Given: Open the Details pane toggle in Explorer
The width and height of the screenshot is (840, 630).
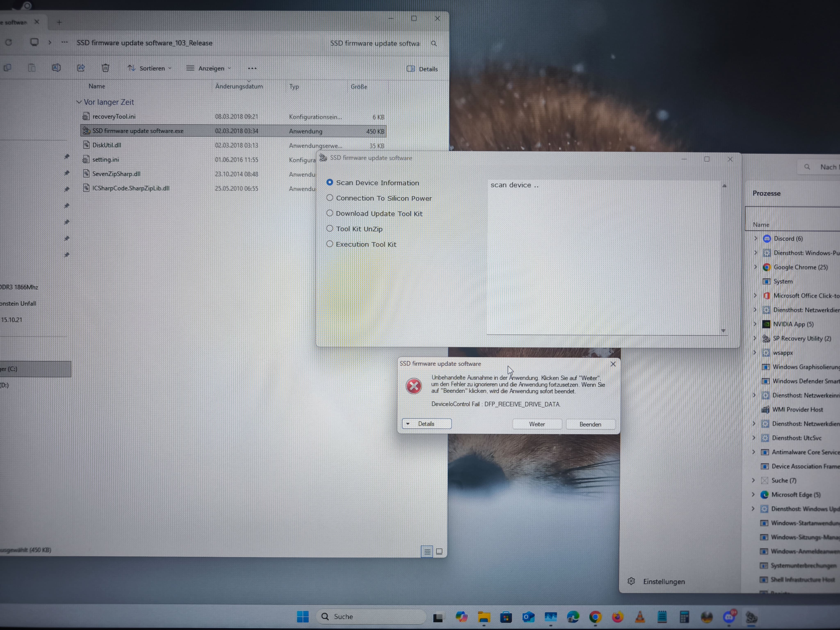Looking at the screenshot, I should (422, 69).
